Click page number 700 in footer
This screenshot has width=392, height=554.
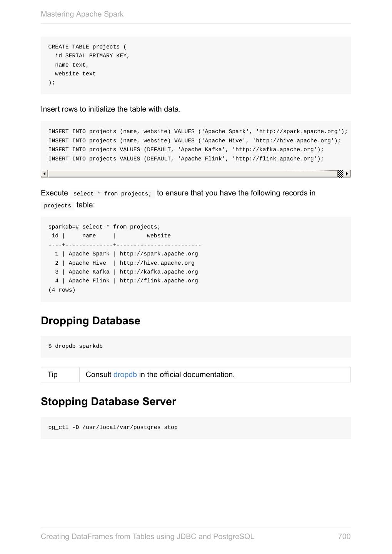tap(344, 536)
